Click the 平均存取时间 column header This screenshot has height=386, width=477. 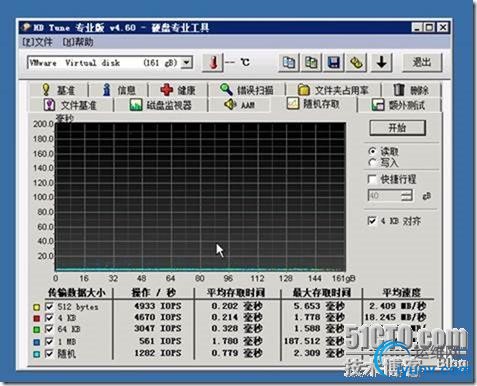pyautogui.click(x=236, y=293)
